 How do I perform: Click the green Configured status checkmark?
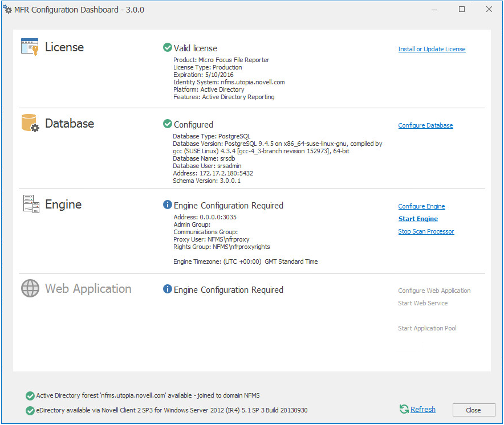coord(167,124)
